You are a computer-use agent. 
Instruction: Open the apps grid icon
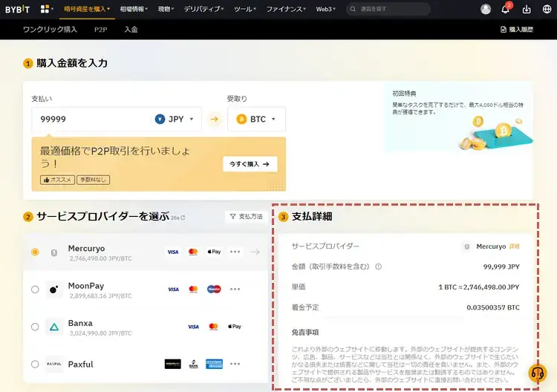[45, 9]
